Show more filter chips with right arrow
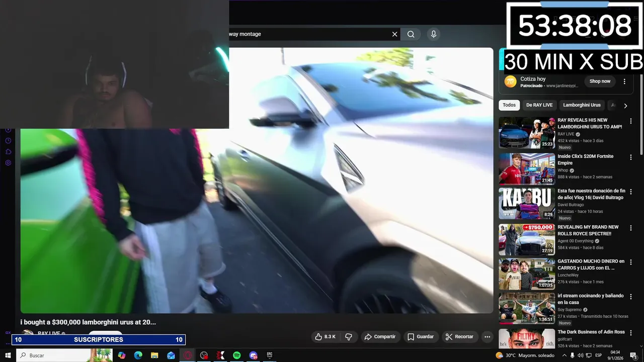This screenshot has height=362, width=644. click(x=625, y=106)
